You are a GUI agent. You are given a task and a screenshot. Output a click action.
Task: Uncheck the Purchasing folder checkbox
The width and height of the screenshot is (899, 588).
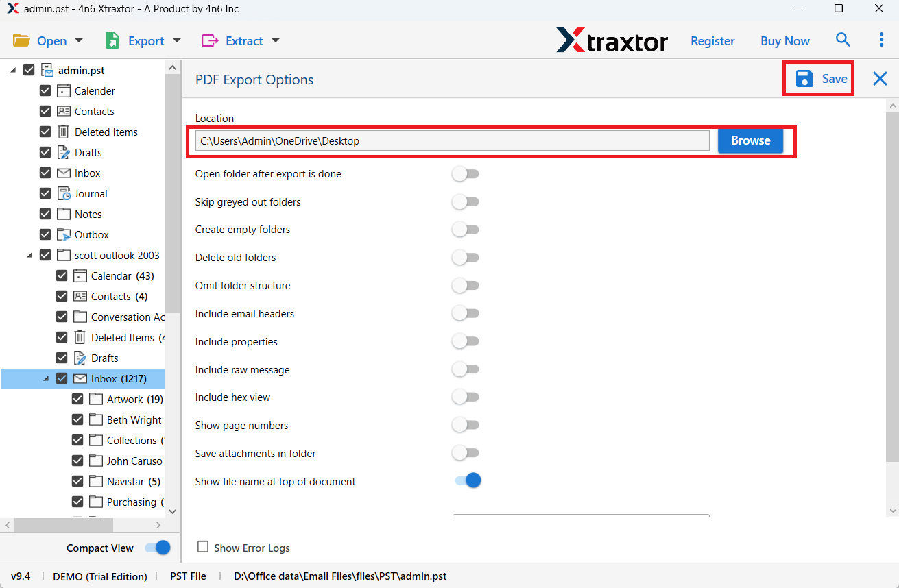coord(77,502)
